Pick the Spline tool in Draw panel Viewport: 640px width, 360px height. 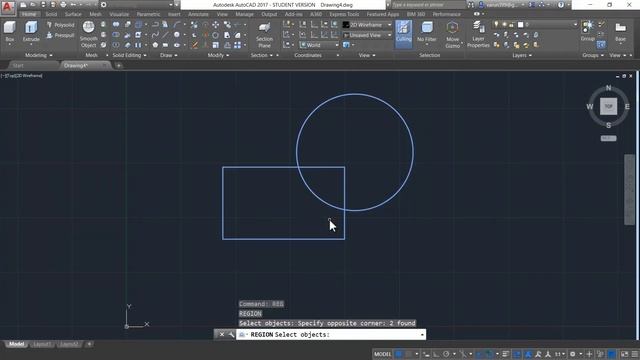pos(155,35)
